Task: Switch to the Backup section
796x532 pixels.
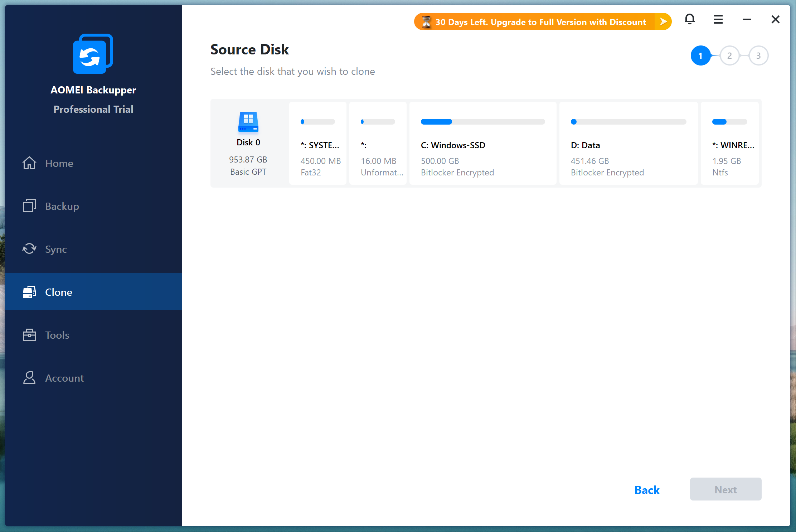Action: click(x=93, y=206)
